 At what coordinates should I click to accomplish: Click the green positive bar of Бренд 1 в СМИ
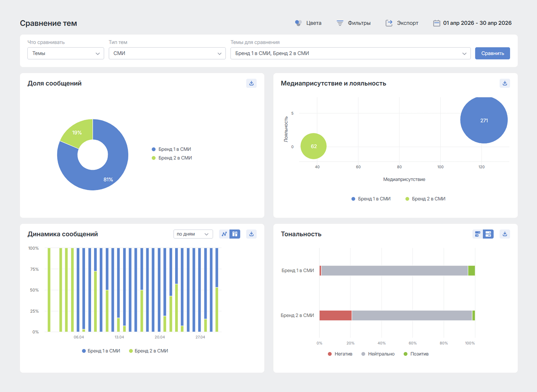click(471, 271)
